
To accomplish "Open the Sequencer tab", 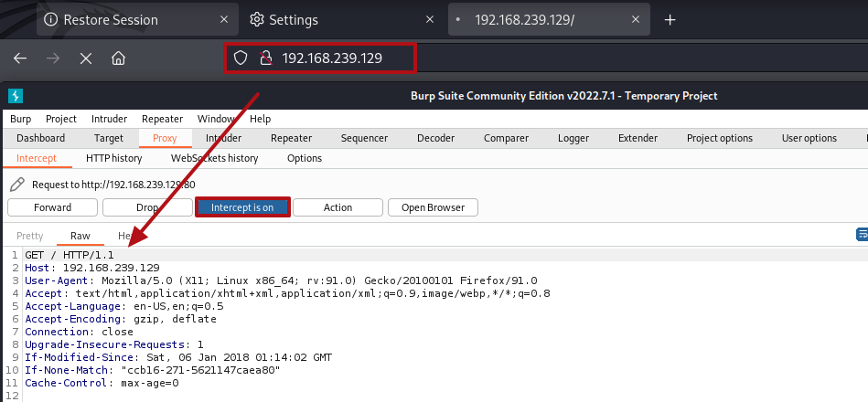I will click(364, 138).
